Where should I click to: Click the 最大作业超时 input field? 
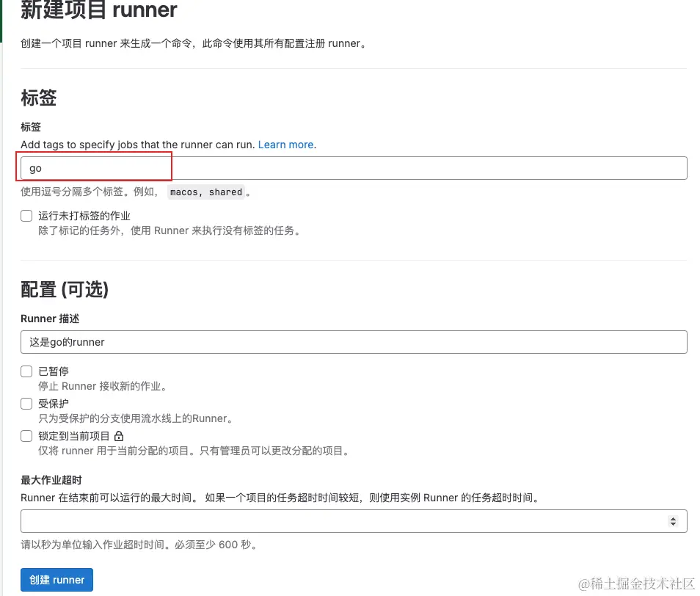pyautogui.click(x=354, y=520)
